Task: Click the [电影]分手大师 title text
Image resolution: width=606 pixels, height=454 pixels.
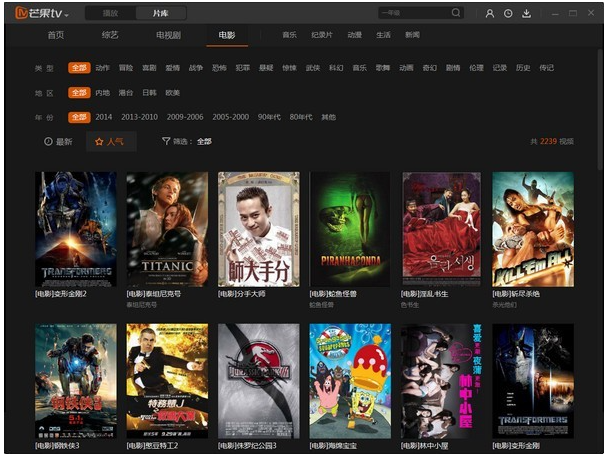Action: click(x=242, y=294)
